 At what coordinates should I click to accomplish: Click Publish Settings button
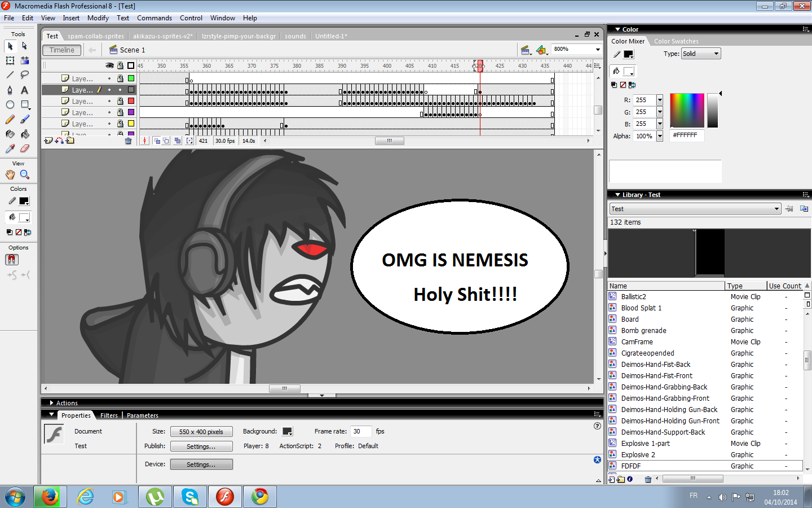[x=201, y=446]
